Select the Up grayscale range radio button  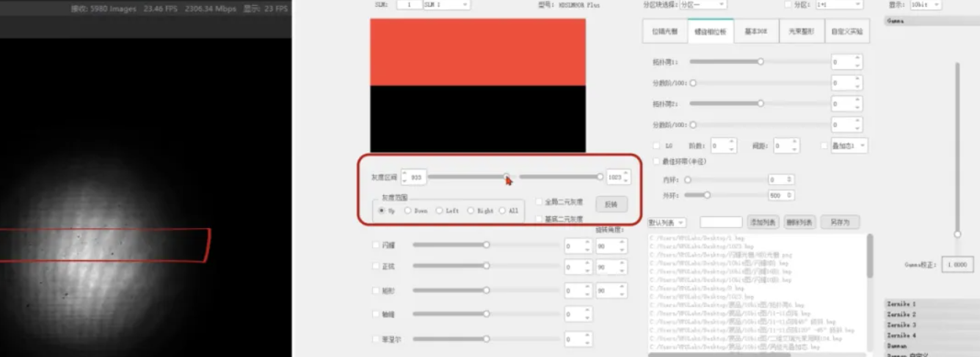click(x=381, y=211)
